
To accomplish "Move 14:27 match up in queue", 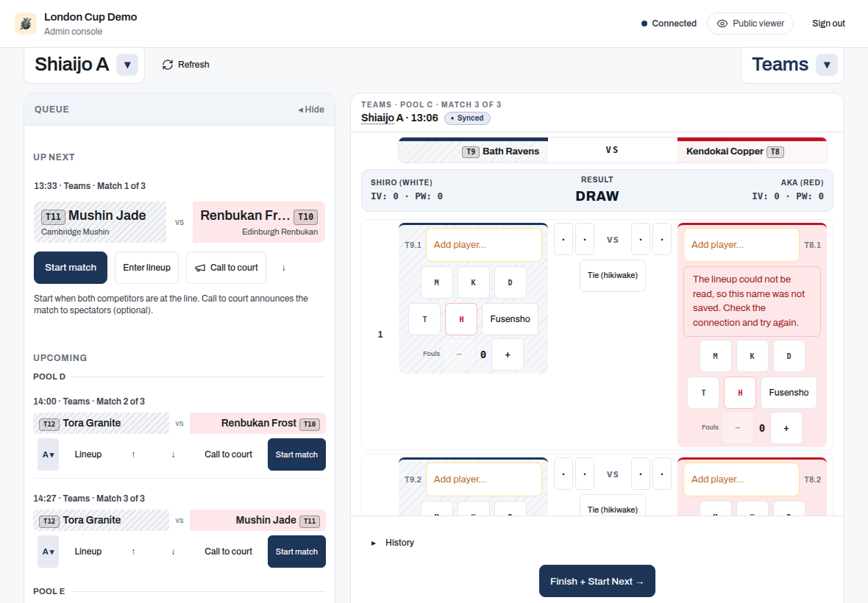I will click(x=133, y=552).
